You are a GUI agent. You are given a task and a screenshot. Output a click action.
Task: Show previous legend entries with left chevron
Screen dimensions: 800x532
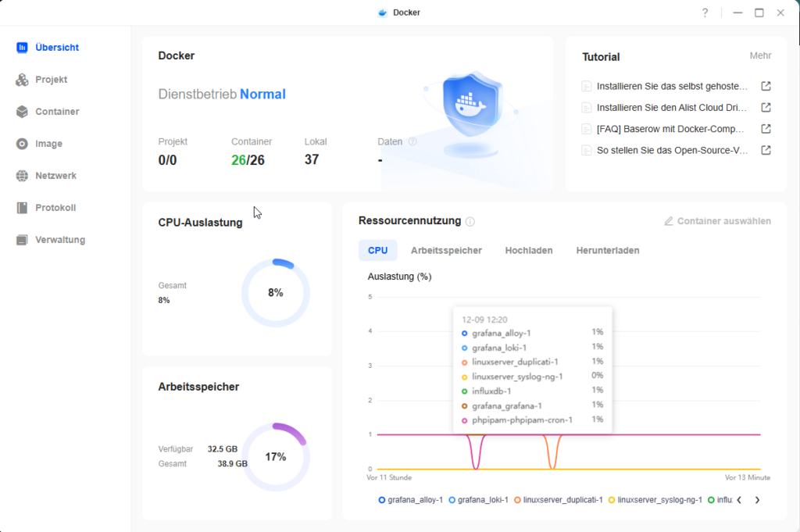[x=739, y=500]
